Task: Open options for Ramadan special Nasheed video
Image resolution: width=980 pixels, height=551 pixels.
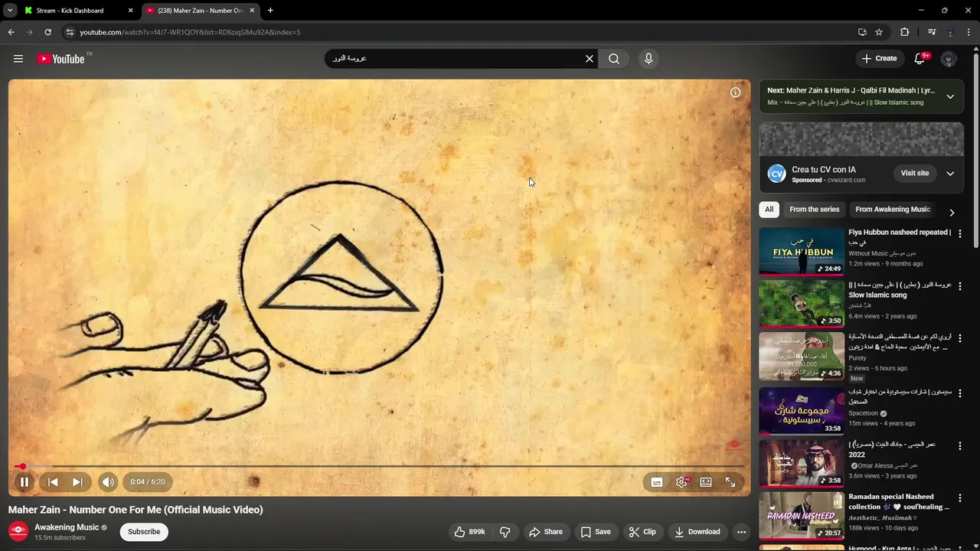Action: (x=959, y=498)
